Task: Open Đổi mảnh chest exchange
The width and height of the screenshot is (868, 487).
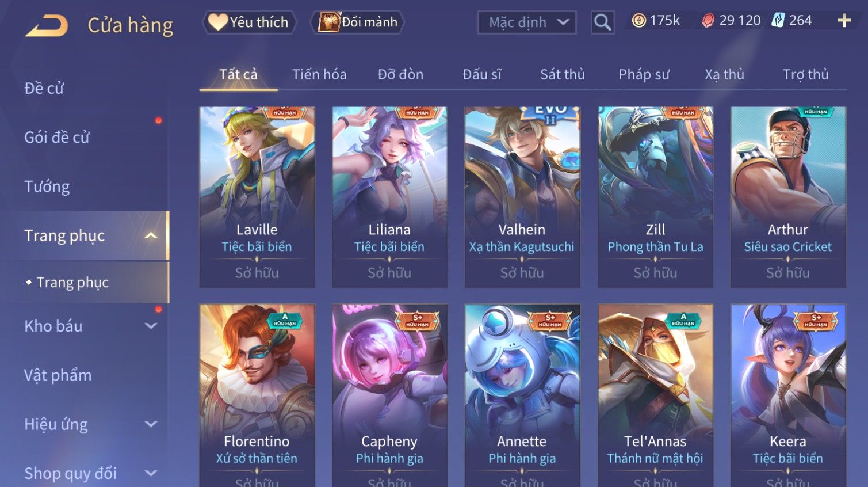Action: [358, 22]
